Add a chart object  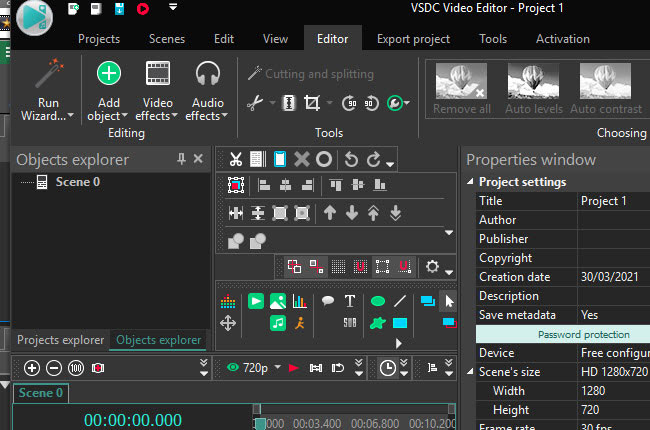[x=299, y=301]
